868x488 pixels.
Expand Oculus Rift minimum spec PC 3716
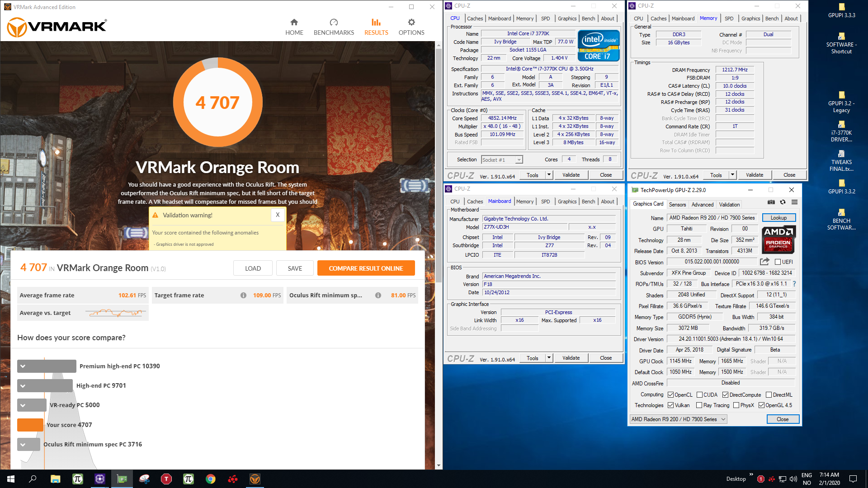tap(23, 445)
